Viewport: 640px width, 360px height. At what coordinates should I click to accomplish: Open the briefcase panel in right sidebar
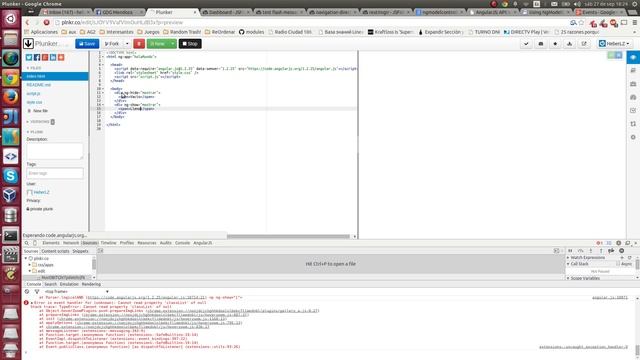point(633,84)
